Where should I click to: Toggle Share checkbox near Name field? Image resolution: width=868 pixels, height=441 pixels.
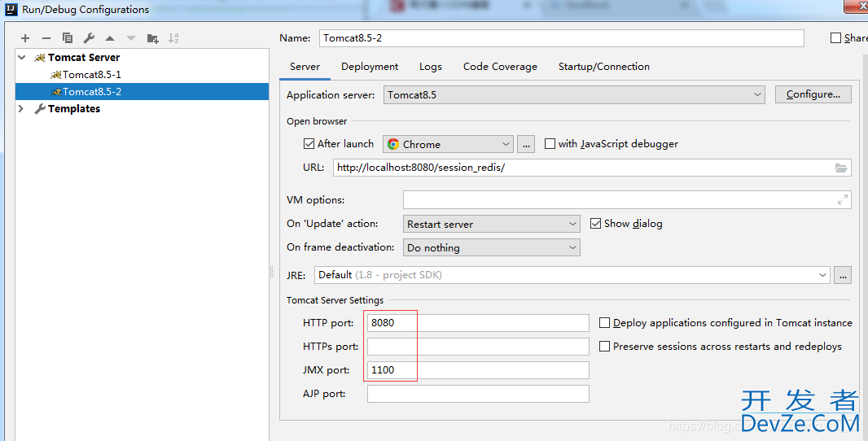coord(836,38)
